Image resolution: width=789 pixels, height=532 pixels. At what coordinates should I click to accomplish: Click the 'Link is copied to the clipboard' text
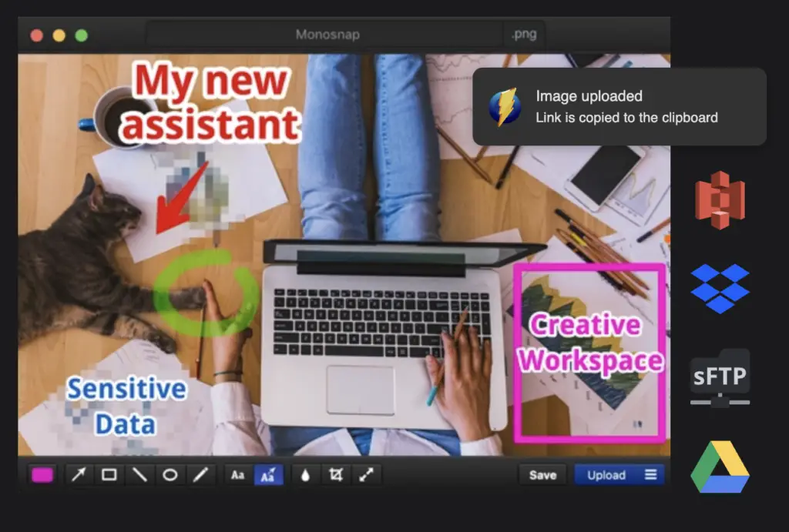tap(626, 118)
